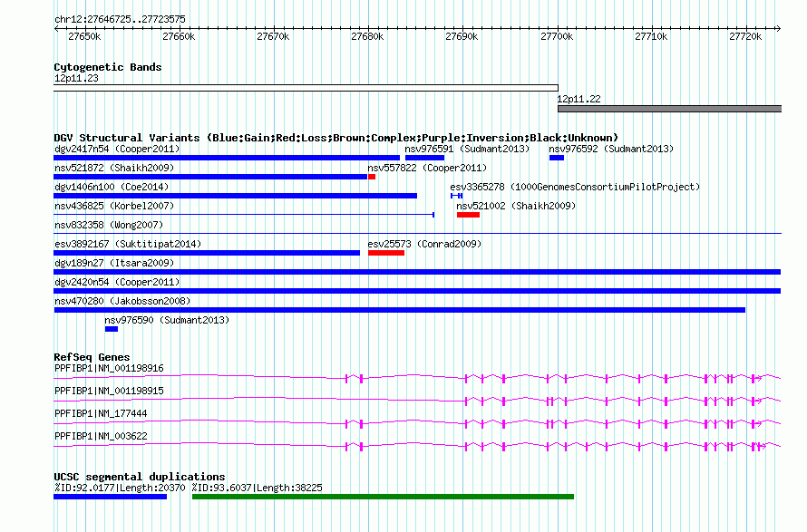Click the 27720k ruler position marker

(745, 36)
